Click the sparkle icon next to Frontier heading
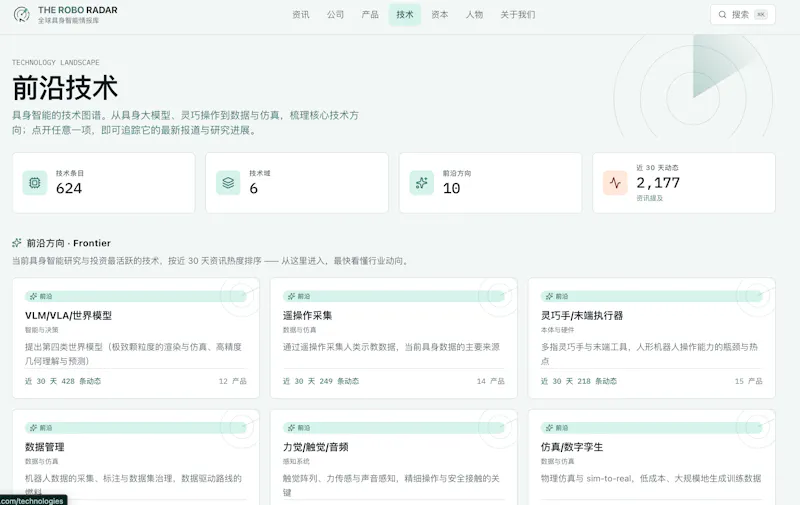 [x=17, y=243]
